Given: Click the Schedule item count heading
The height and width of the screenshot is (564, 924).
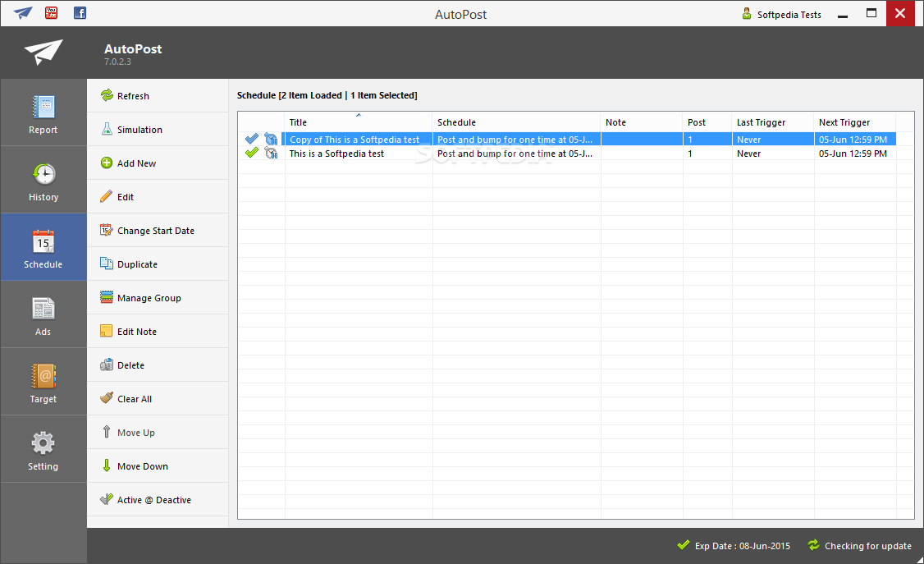Looking at the screenshot, I should point(327,95).
